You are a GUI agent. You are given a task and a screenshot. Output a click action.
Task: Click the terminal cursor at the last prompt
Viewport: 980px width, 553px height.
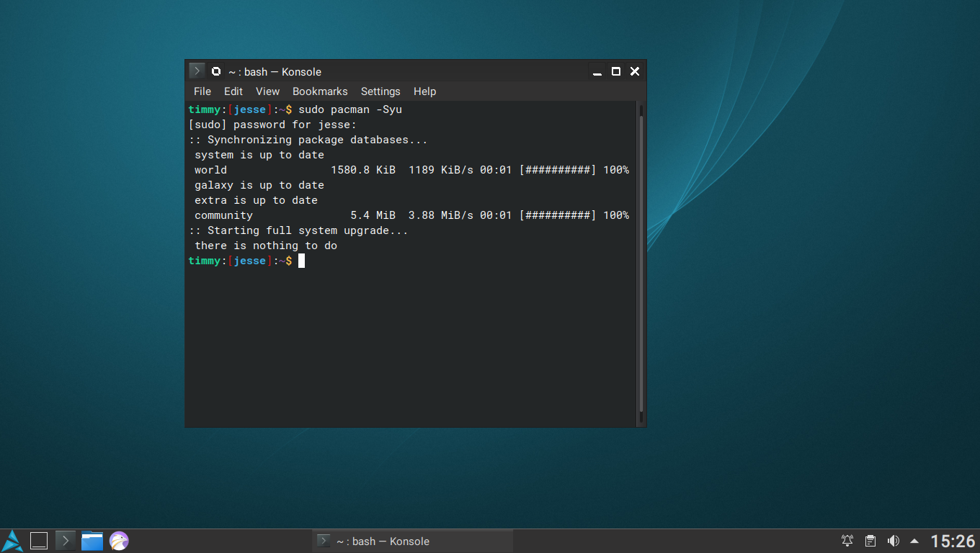[301, 261]
